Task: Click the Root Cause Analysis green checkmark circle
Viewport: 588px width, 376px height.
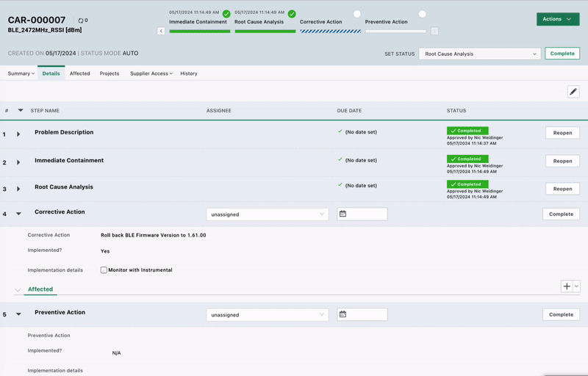Action: pos(292,14)
